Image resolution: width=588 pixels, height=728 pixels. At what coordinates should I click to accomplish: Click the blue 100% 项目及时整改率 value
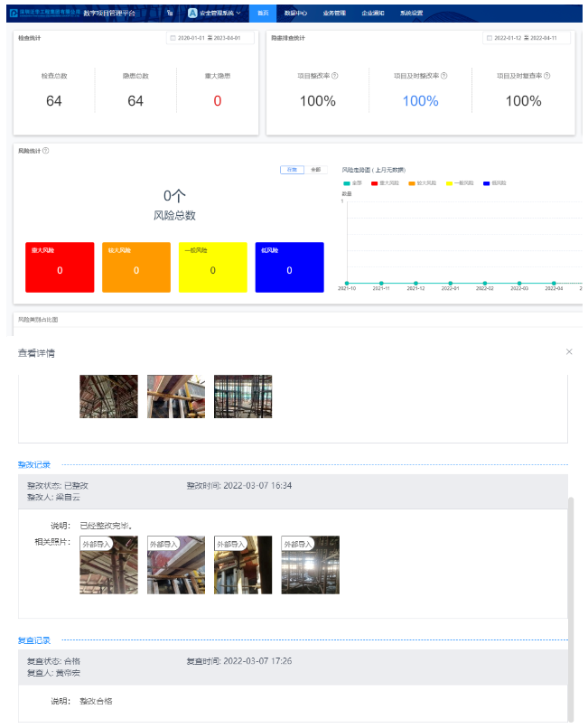point(420,101)
